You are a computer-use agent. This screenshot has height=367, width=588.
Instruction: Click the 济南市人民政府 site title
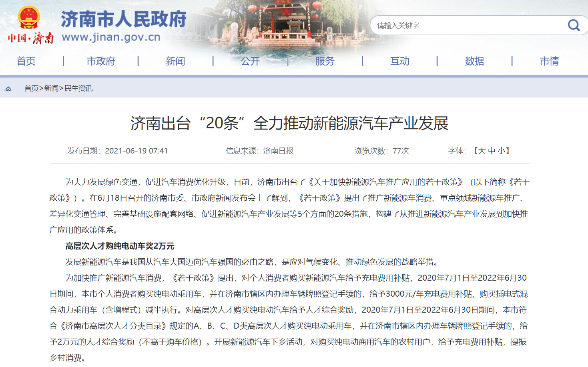click(123, 19)
